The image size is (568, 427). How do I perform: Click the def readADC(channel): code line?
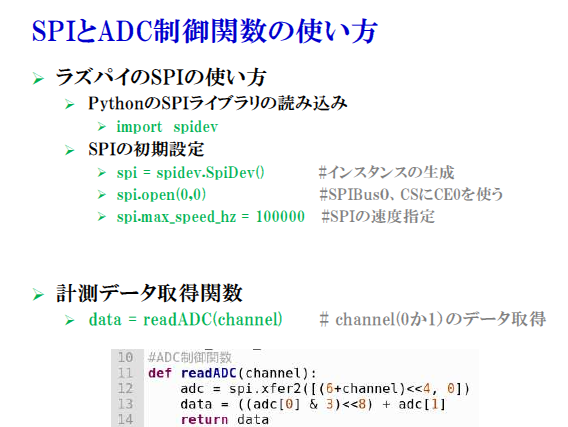pos(232,373)
